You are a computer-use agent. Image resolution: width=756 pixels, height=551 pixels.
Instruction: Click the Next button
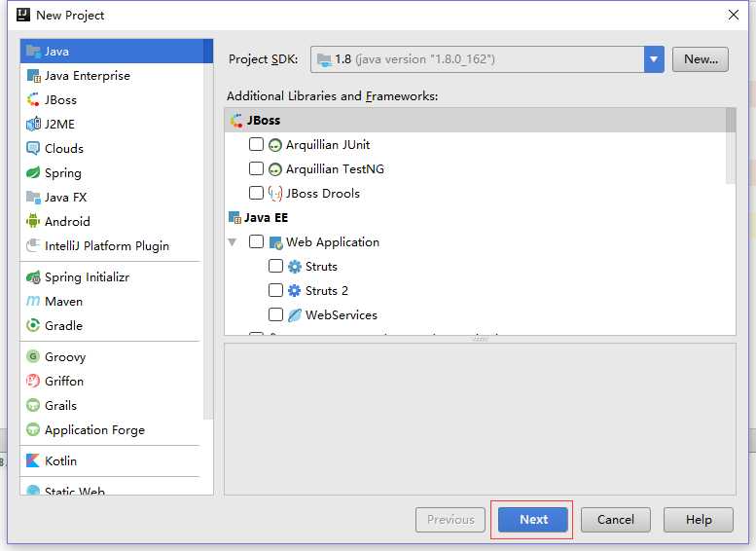coord(533,520)
